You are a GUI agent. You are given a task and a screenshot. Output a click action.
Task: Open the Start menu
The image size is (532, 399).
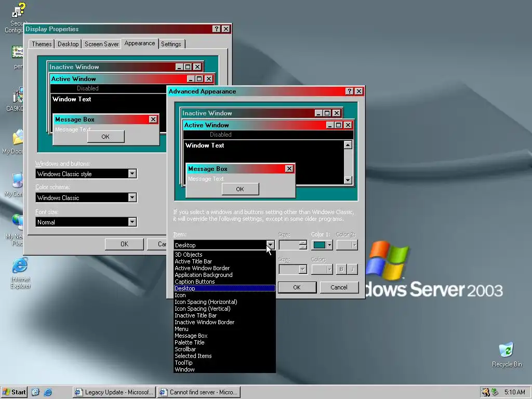tap(14, 392)
